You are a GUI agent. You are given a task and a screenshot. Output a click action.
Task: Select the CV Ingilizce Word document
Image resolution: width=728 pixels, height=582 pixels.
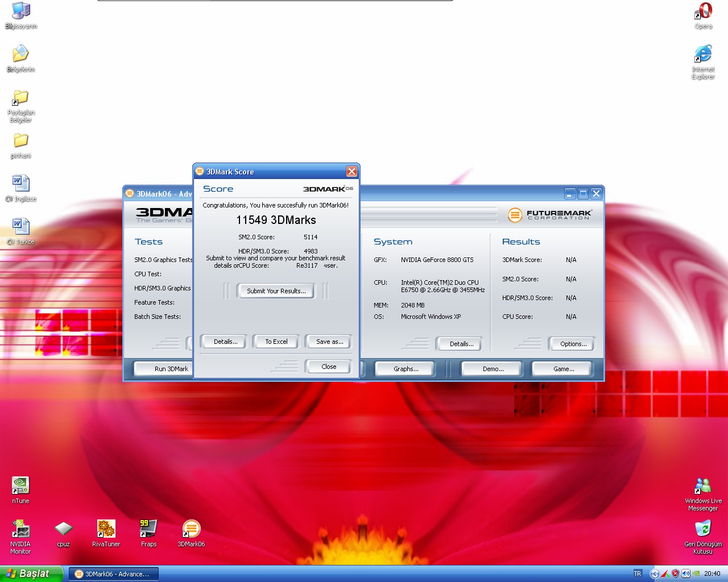point(21,189)
